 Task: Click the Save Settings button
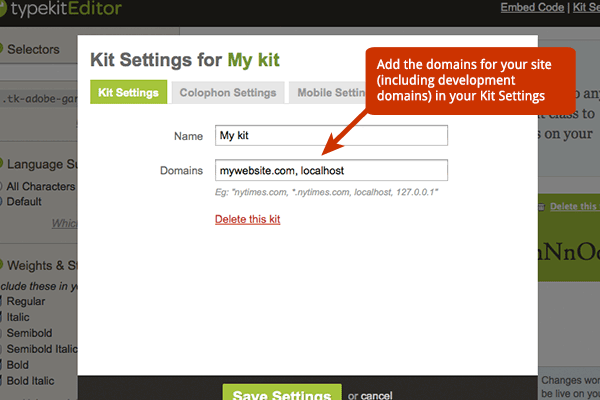click(281, 393)
